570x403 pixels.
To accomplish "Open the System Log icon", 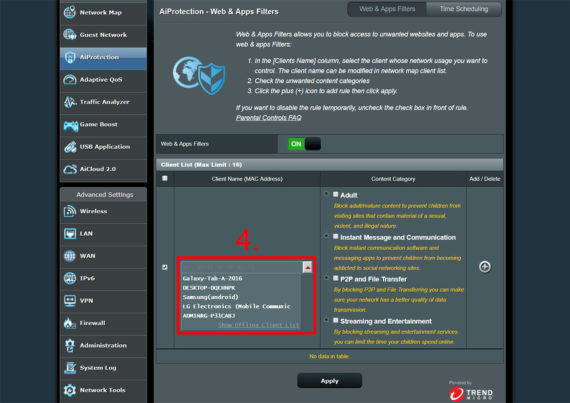I will (70, 368).
